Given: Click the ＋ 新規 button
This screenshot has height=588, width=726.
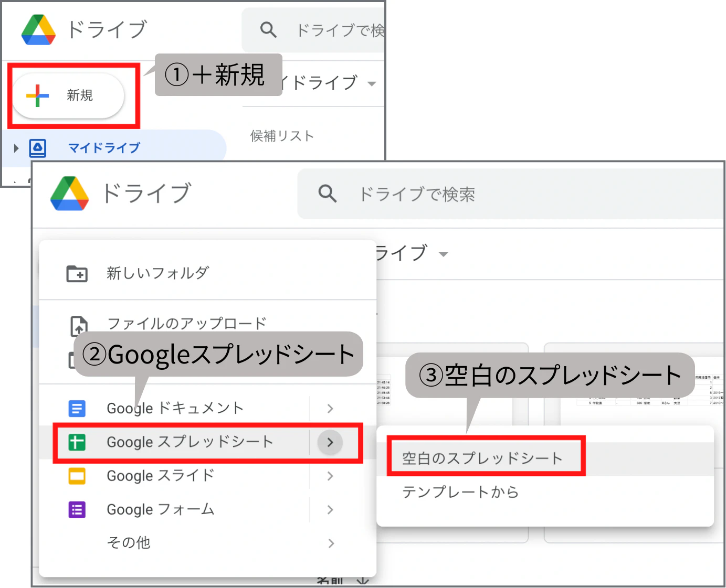Looking at the screenshot, I should pos(68,95).
